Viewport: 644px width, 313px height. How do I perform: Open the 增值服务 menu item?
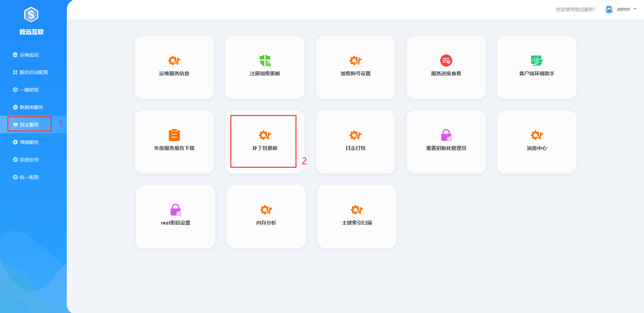tap(33, 142)
